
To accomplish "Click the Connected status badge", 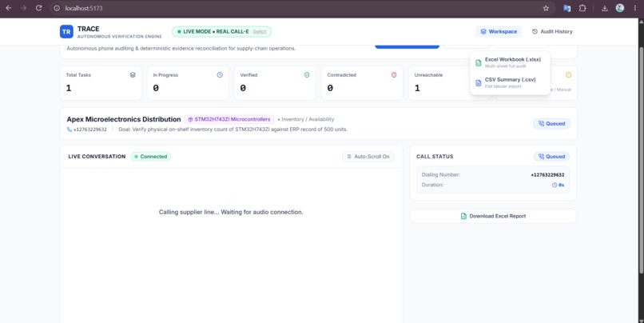I will tap(151, 157).
